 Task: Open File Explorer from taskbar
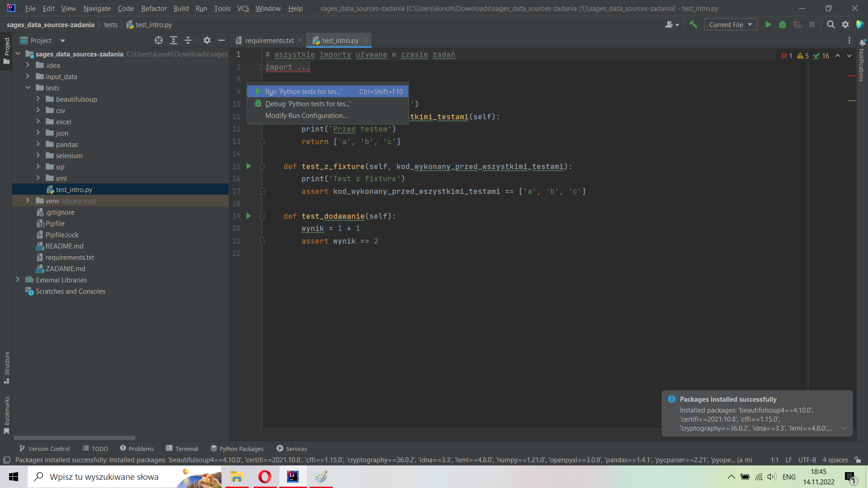click(237, 477)
